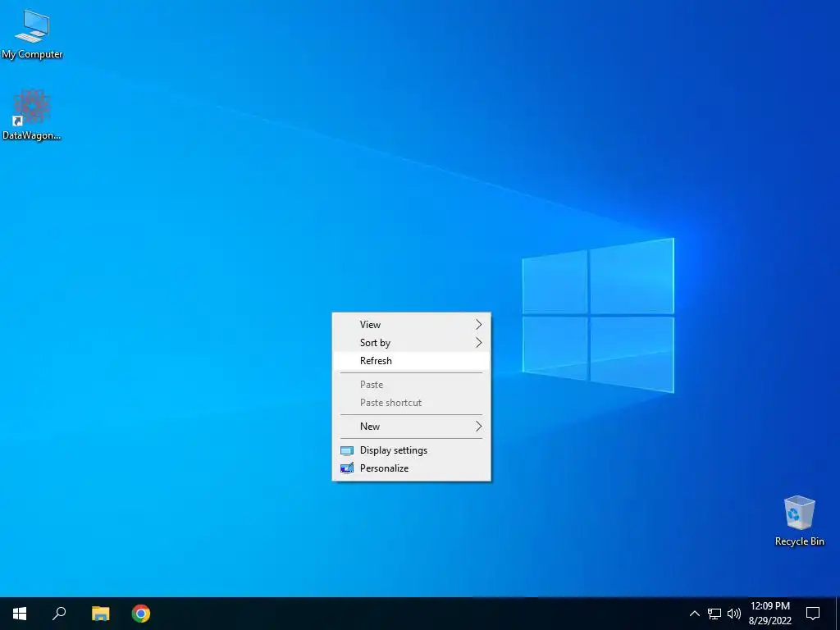Select the DataWagon desktop shortcut
Image resolution: width=840 pixels, height=630 pixels.
click(32, 115)
